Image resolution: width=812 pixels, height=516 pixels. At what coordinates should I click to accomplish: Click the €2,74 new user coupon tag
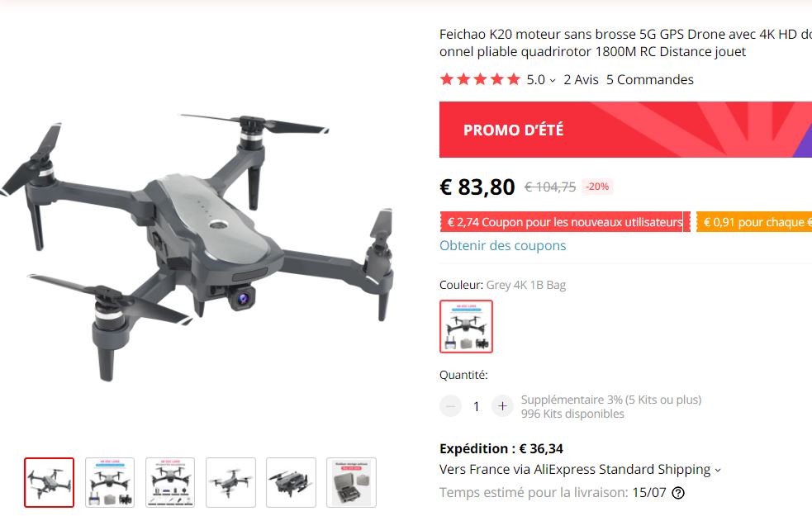click(565, 222)
